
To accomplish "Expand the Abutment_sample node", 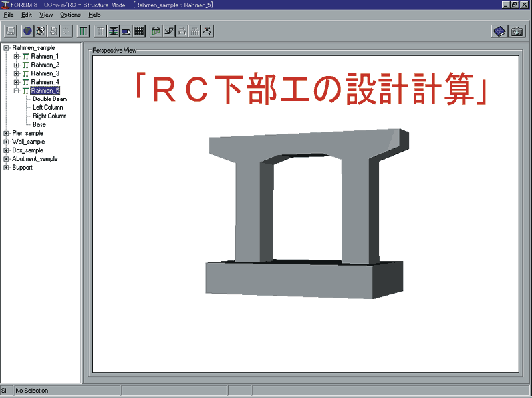I will 6,159.
